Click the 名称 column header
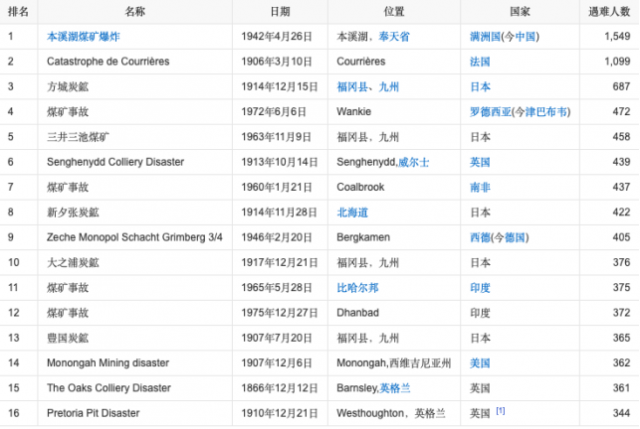This screenshot has width=640, height=429. tap(135, 12)
